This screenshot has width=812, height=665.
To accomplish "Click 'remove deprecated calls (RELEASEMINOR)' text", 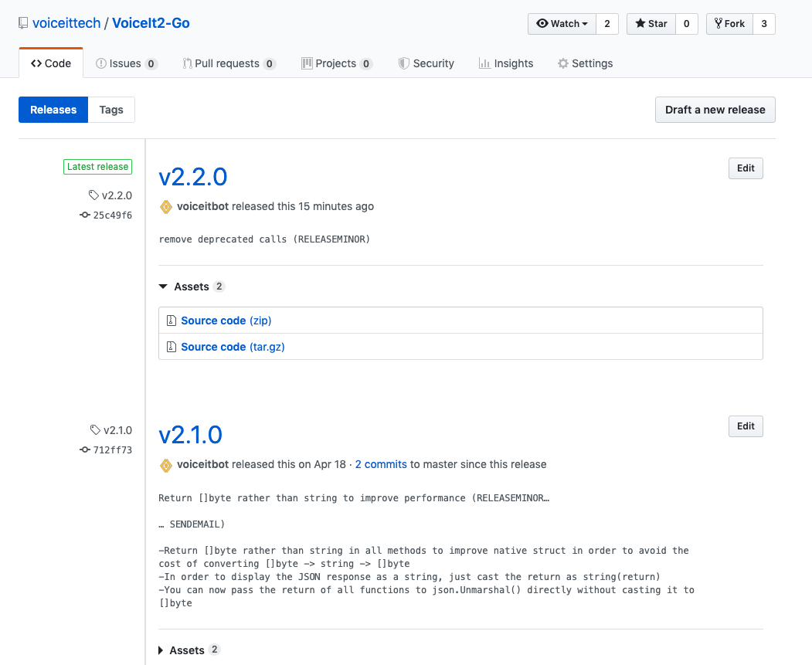I will (x=265, y=239).
